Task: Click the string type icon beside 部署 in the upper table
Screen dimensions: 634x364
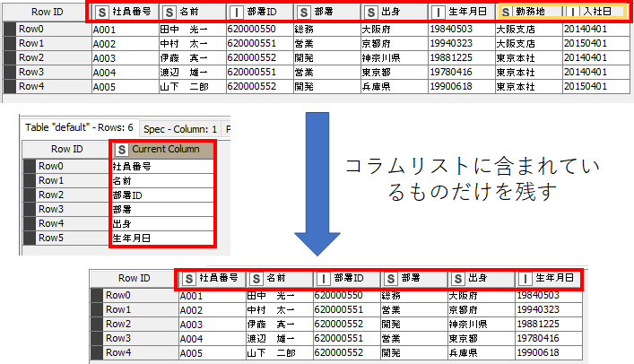Action: point(304,13)
